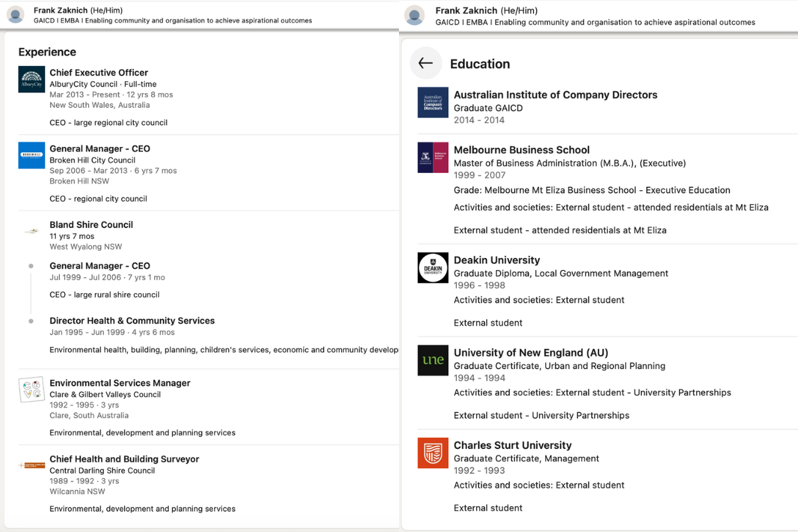798x532 pixels.
Task: Click the left profile avatar thumbnail
Action: (15, 15)
